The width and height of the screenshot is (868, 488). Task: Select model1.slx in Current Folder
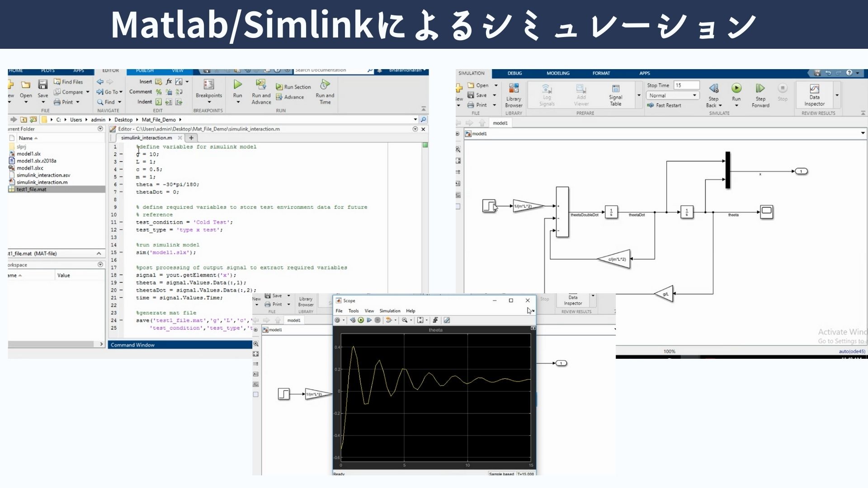(28, 154)
